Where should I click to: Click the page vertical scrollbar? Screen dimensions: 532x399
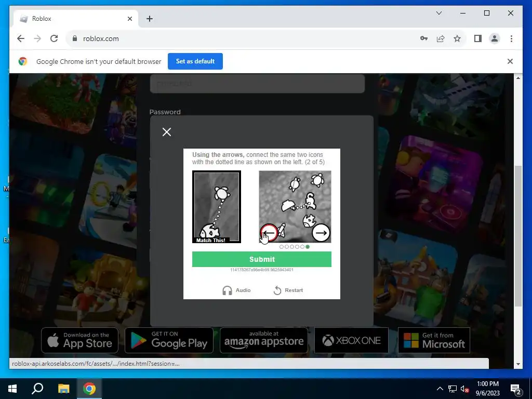coord(518,236)
